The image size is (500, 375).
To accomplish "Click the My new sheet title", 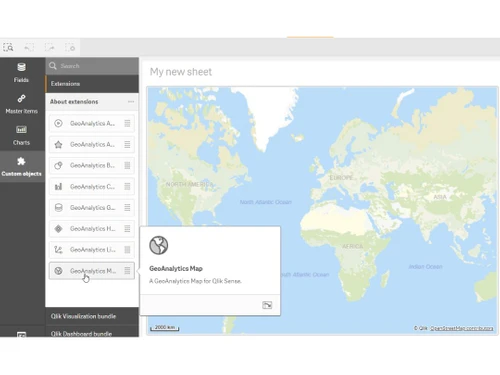I will coord(181,72).
